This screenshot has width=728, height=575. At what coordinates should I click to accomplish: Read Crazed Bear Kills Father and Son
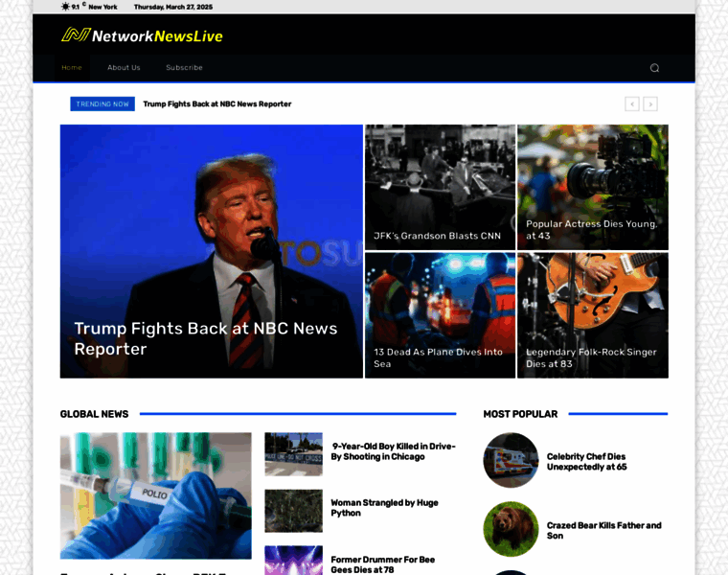coord(604,530)
